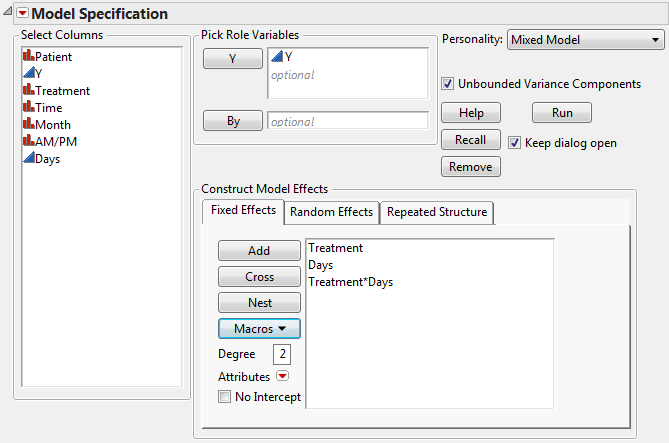Click the Days continuous column icon

coord(28,159)
